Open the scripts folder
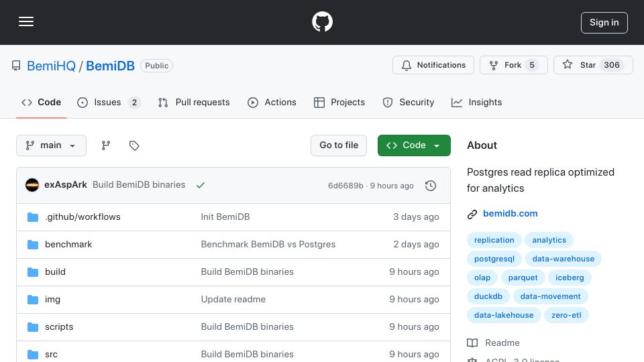 59,326
